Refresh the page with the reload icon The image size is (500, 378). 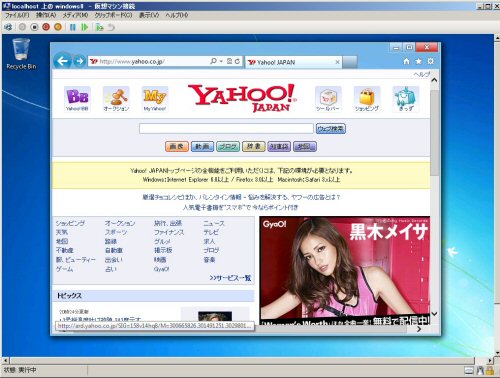[237, 61]
